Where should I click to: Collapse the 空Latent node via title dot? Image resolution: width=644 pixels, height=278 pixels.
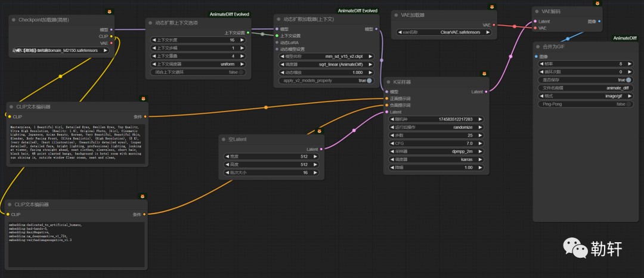(x=224, y=139)
